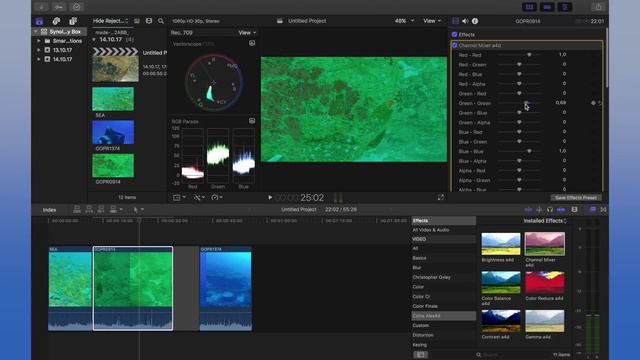Open the Installed Effects dropdown
Viewport: 640px width, 360px height.
click(545, 221)
